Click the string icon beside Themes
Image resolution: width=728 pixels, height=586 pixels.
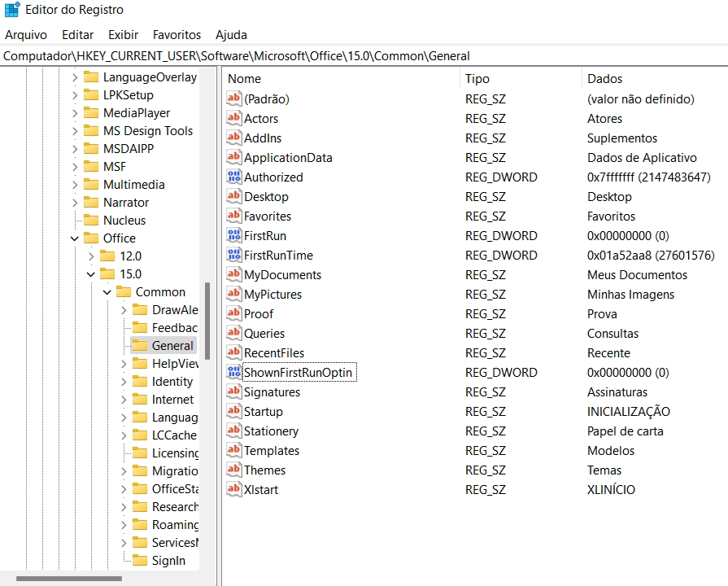coord(234,470)
